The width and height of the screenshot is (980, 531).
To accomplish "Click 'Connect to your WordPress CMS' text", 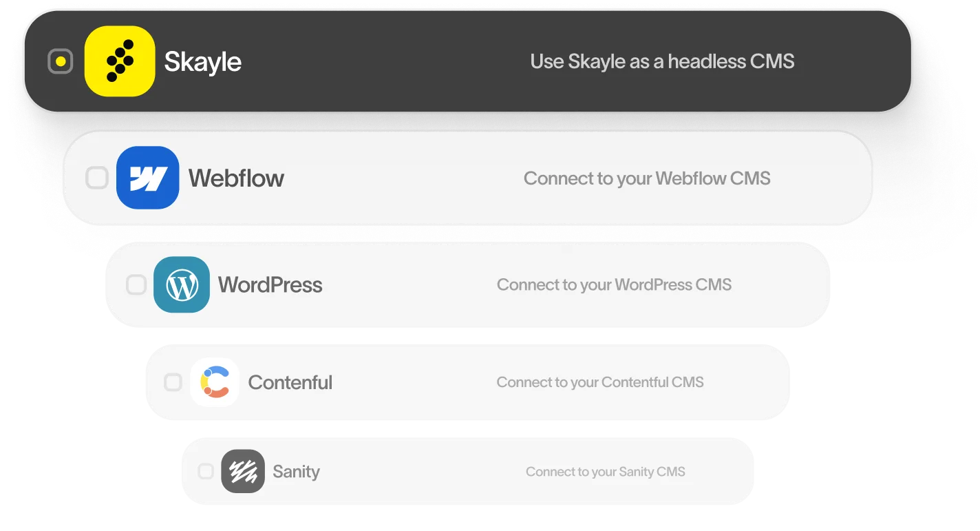I will 614,284.
